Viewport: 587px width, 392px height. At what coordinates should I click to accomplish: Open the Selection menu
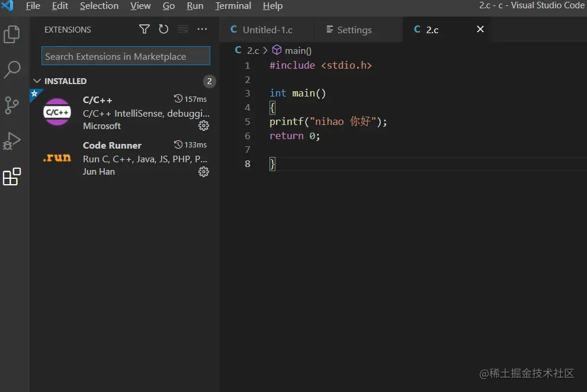point(99,6)
